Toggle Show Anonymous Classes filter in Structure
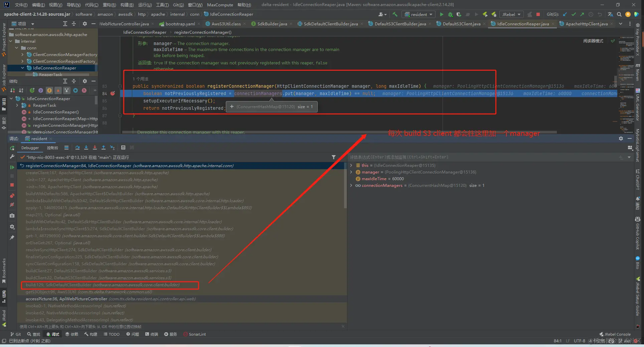Screen dimensions: 644x347 pyautogui.click(x=75, y=90)
